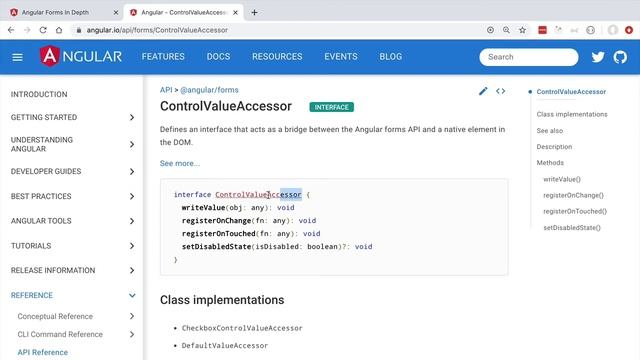Go forward in browser history

(27, 30)
